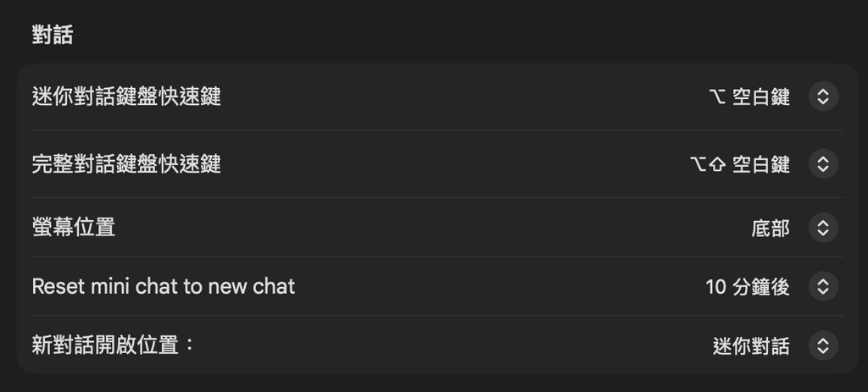Open the 迷你對話 value dropdown

click(751, 345)
